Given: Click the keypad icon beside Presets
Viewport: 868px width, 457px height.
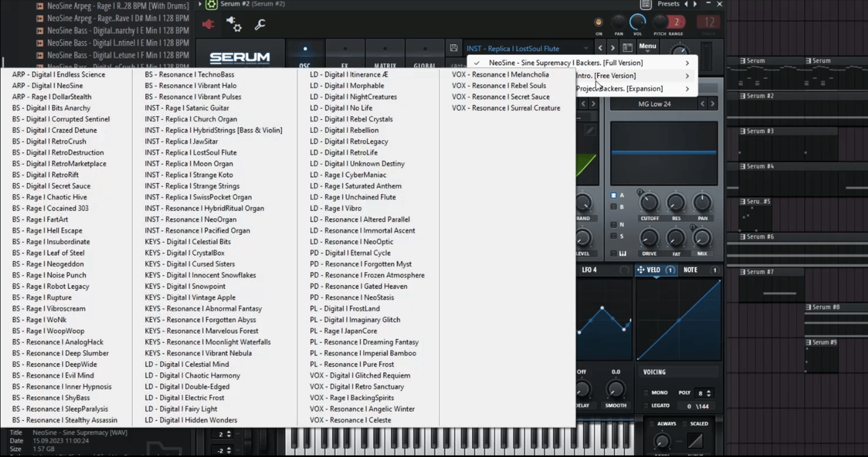Looking at the screenshot, I should click(646, 4).
